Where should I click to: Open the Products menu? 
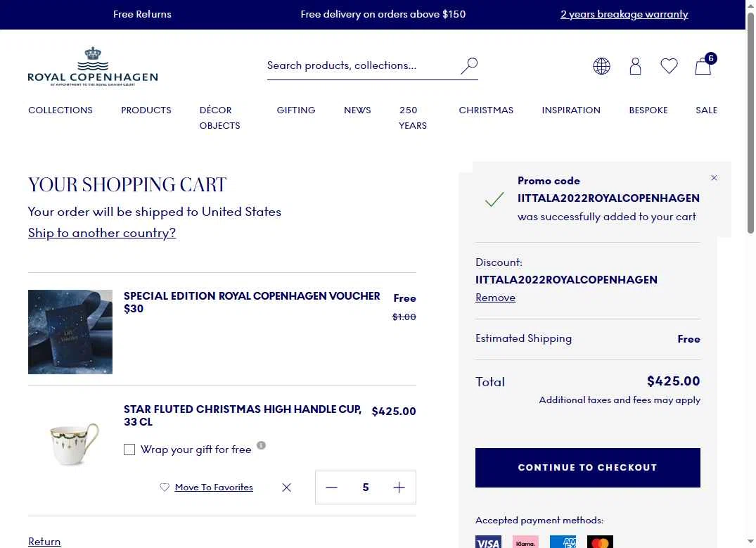[x=146, y=110]
